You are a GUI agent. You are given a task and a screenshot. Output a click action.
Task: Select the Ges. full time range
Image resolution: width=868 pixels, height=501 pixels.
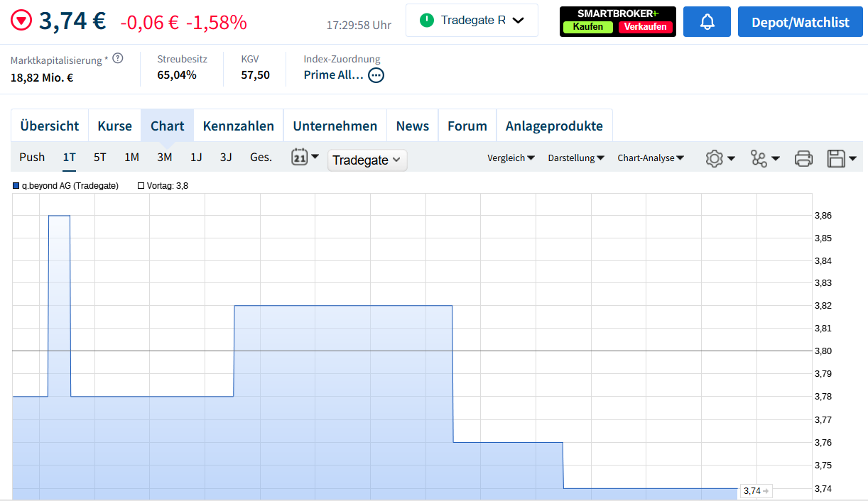(x=261, y=157)
